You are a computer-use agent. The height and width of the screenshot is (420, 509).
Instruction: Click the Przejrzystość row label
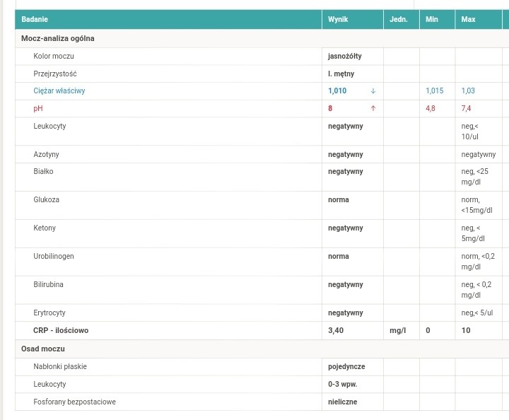pos(55,74)
